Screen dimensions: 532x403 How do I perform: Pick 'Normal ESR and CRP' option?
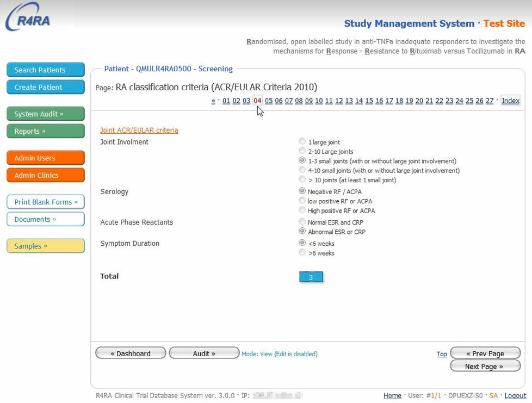click(x=302, y=222)
